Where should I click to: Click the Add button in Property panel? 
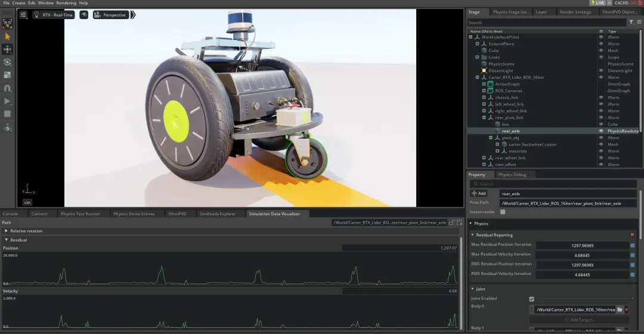click(x=479, y=193)
